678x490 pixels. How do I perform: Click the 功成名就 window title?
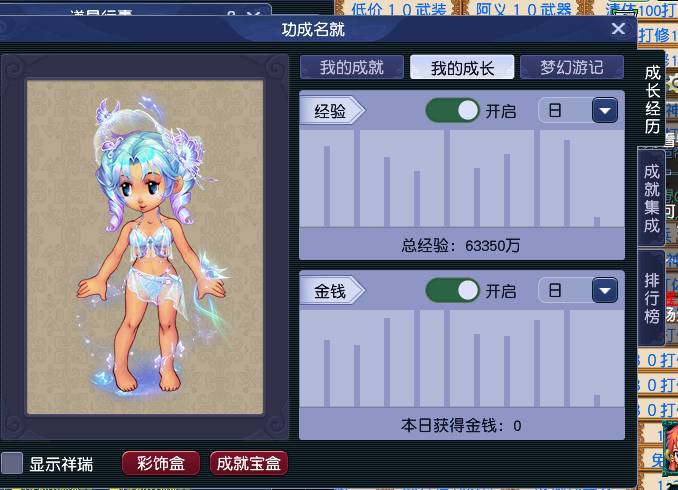(x=313, y=29)
